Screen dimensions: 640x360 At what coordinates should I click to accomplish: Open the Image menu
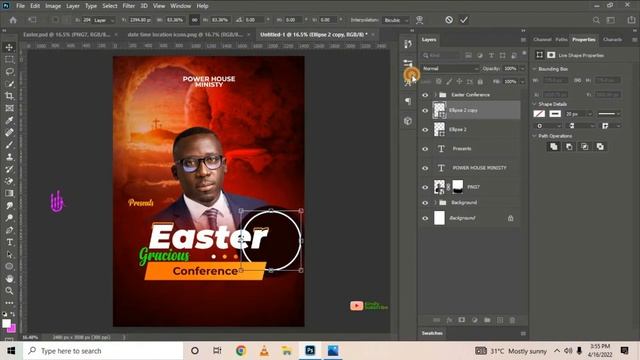tap(53, 6)
